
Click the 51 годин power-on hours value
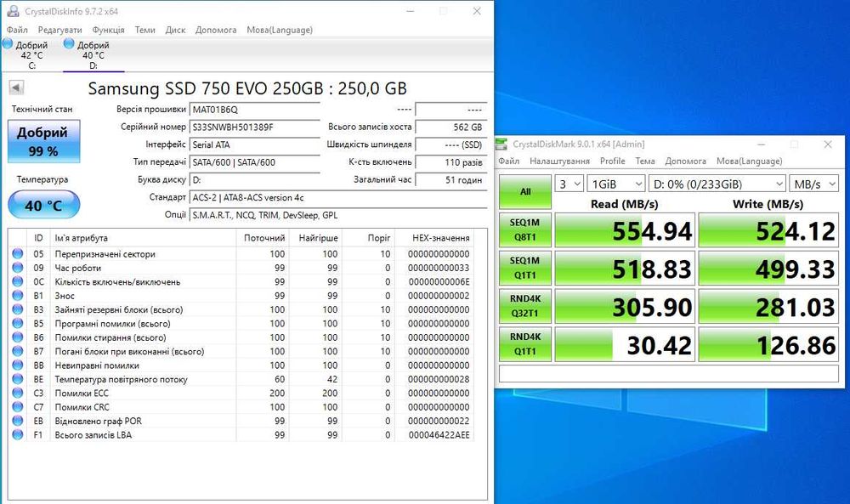click(451, 180)
